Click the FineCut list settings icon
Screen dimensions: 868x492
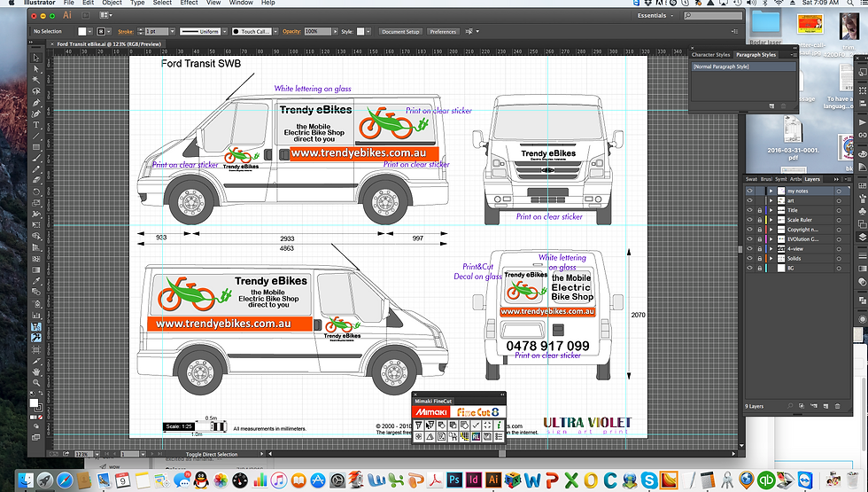(x=499, y=436)
